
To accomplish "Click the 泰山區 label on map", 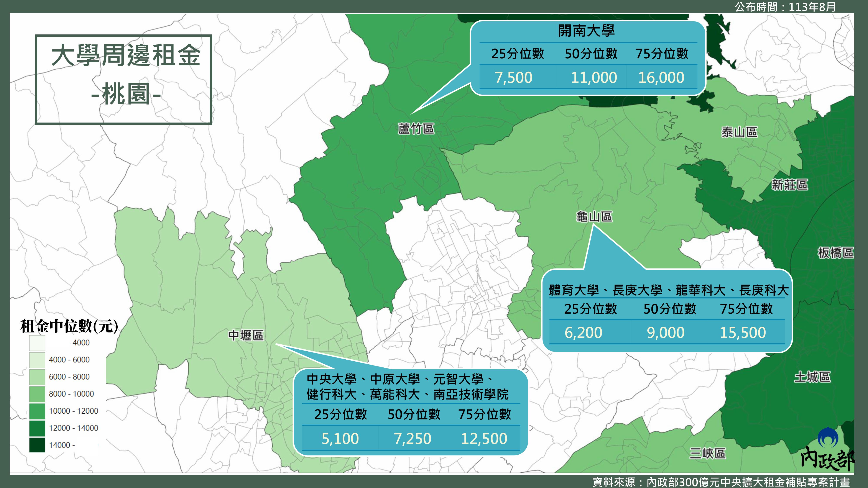I will [x=739, y=132].
